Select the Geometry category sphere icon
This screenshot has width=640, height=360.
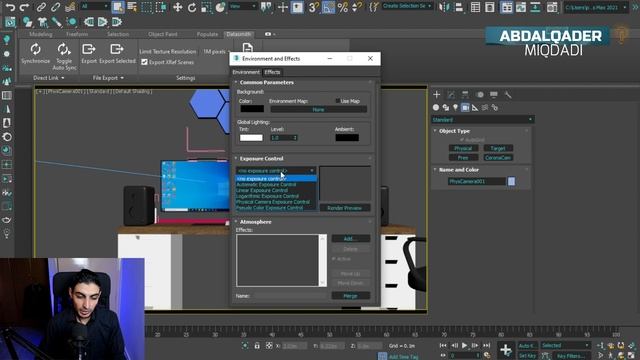(x=436, y=107)
